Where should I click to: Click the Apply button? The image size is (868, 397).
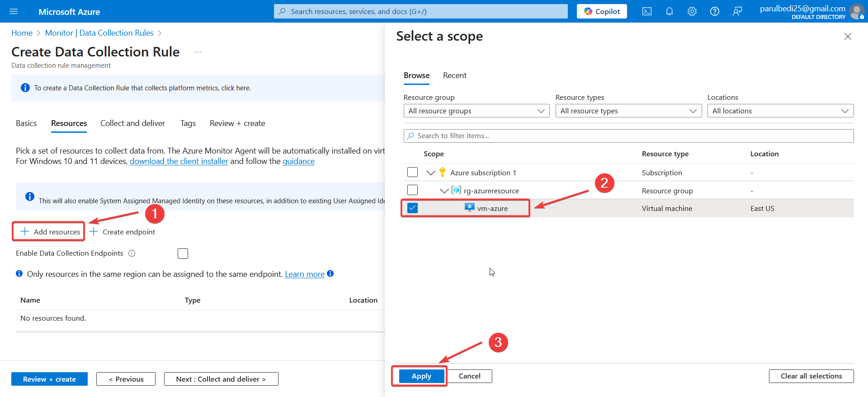click(421, 376)
